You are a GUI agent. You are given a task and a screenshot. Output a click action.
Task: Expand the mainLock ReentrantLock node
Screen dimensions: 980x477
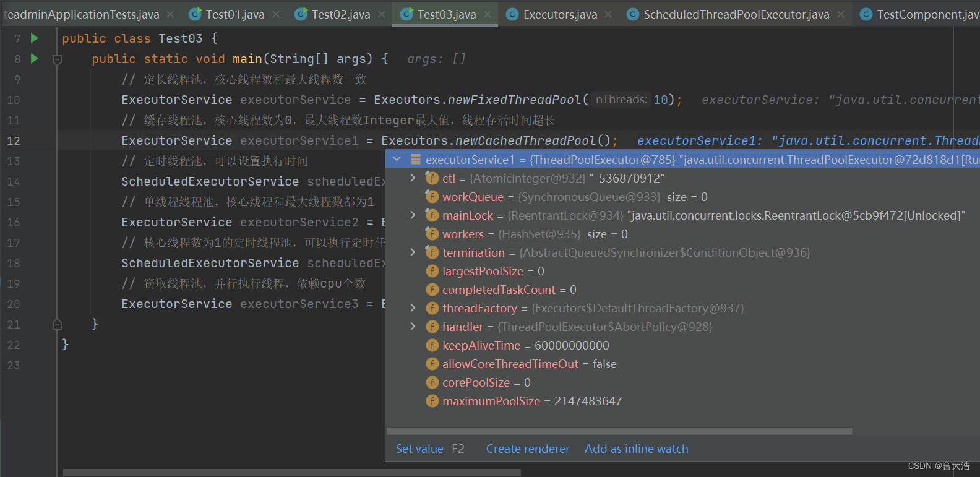tap(413, 215)
